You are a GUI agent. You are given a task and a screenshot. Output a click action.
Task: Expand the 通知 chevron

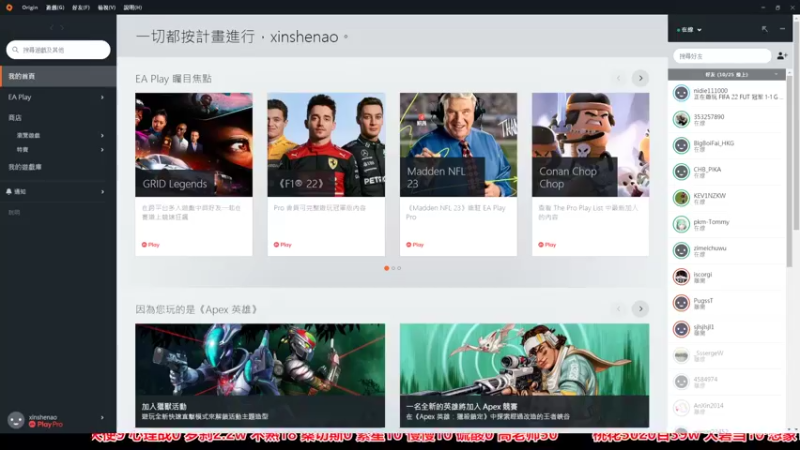102,191
